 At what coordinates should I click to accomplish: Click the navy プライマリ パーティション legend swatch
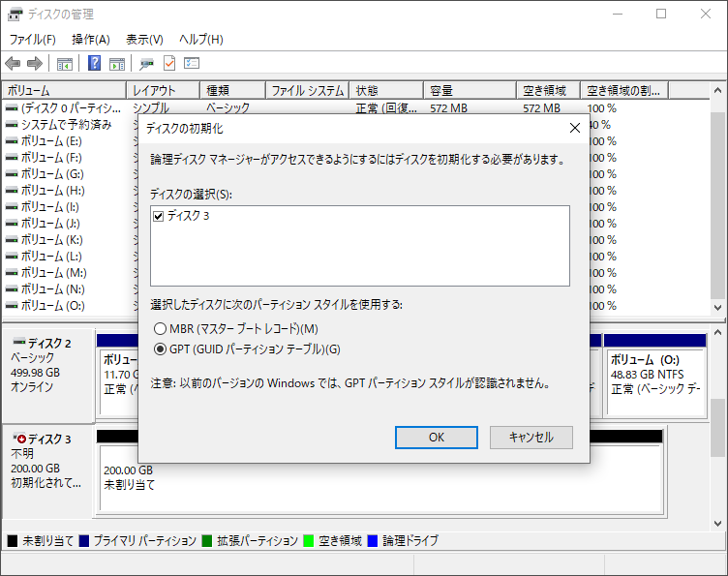[x=84, y=541]
